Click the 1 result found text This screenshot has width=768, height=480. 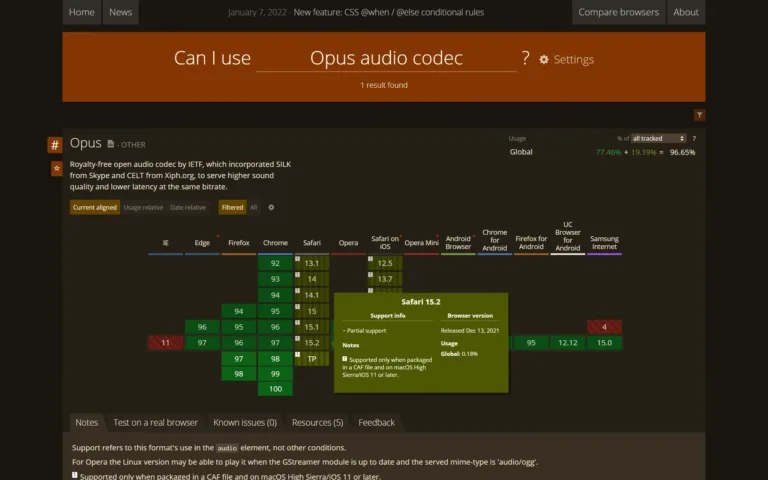click(x=384, y=85)
